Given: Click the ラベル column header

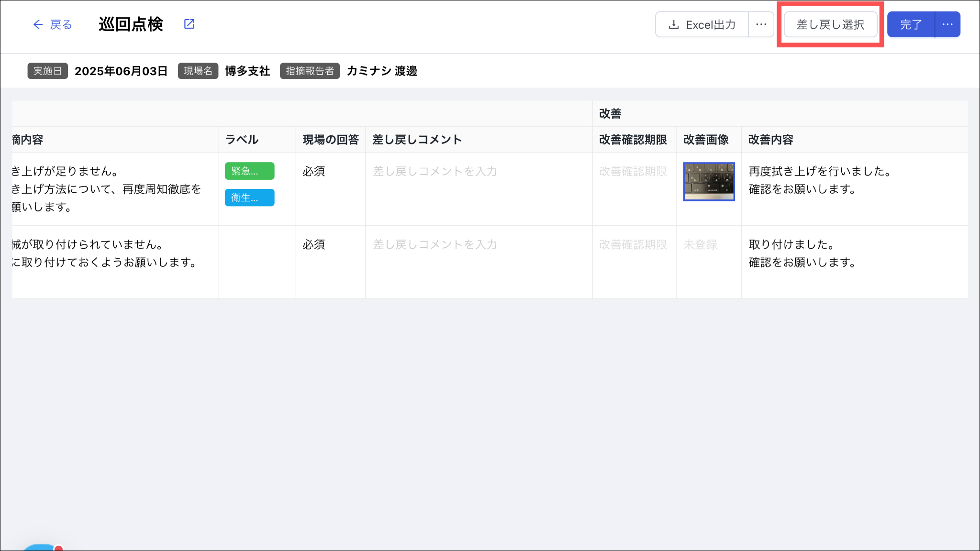Looking at the screenshot, I should click(242, 140).
